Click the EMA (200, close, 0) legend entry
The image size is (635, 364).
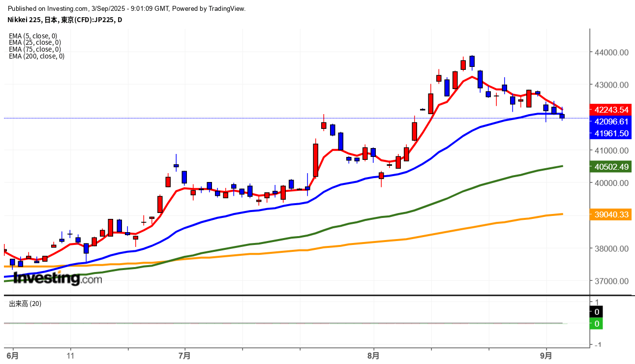(x=36, y=56)
